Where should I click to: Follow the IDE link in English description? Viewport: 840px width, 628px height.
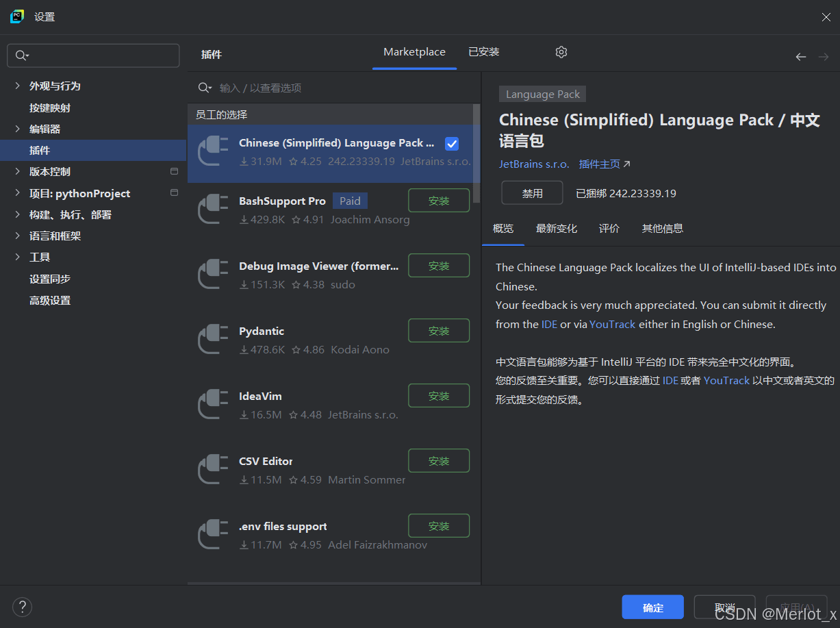tap(550, 324)
